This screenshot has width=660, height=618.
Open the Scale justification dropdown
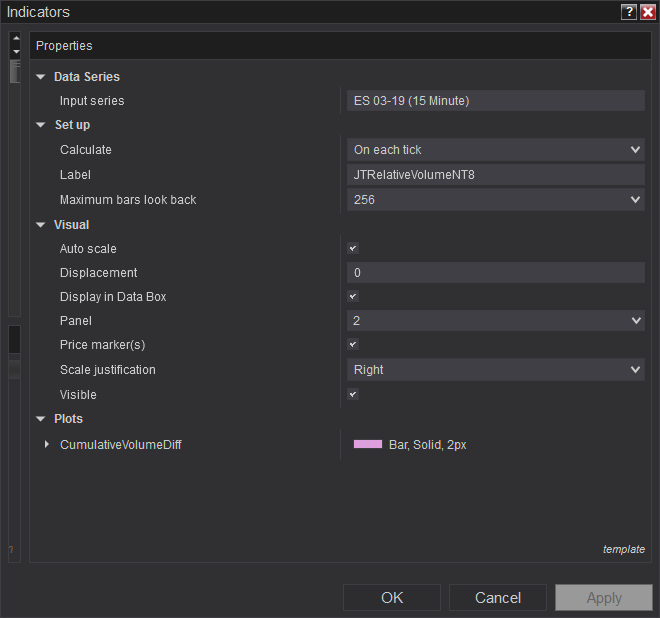[x=495, y=370]
